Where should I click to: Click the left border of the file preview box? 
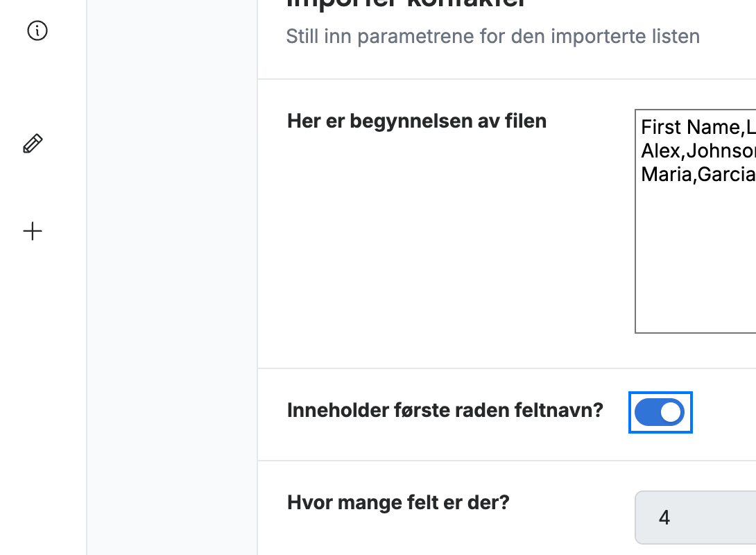tap(635, 221)
